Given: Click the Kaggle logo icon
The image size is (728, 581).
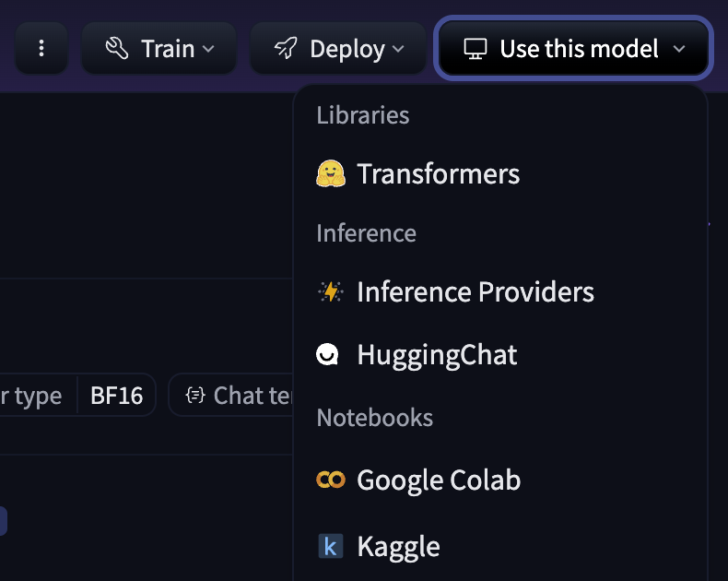Looking at the screenshot, I should [x=330, y=546].
